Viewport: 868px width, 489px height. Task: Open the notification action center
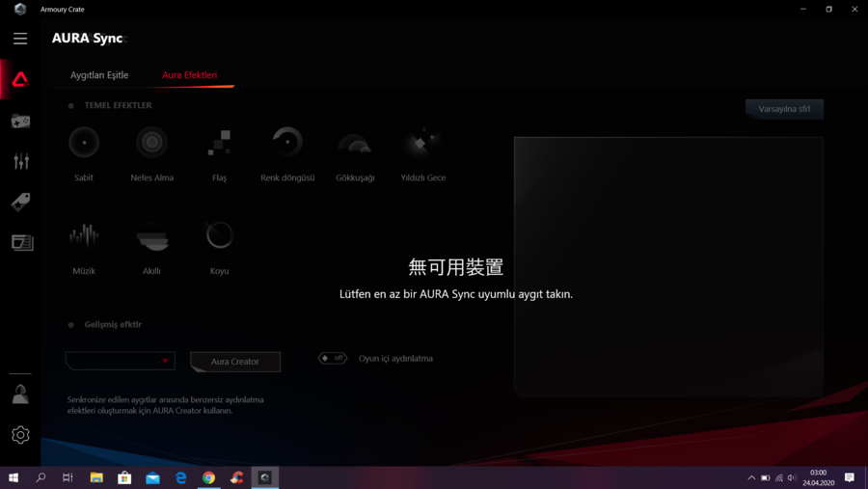849,477
